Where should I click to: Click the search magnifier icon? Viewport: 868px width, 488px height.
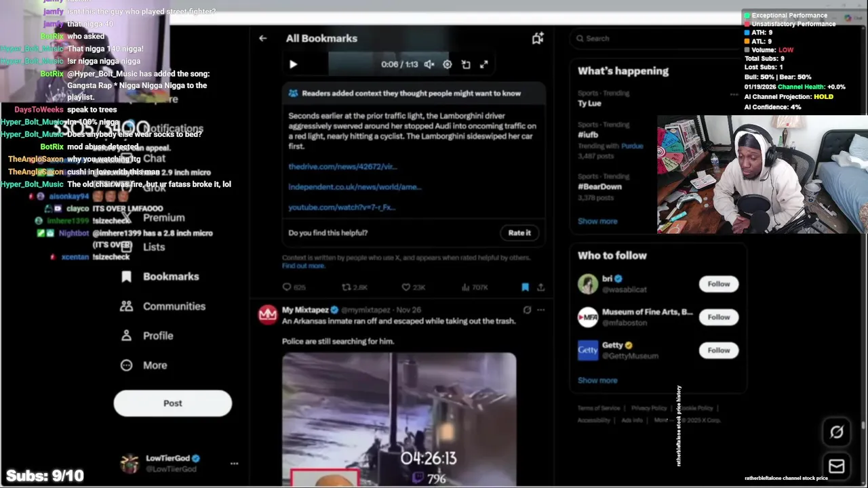point(580,39)
